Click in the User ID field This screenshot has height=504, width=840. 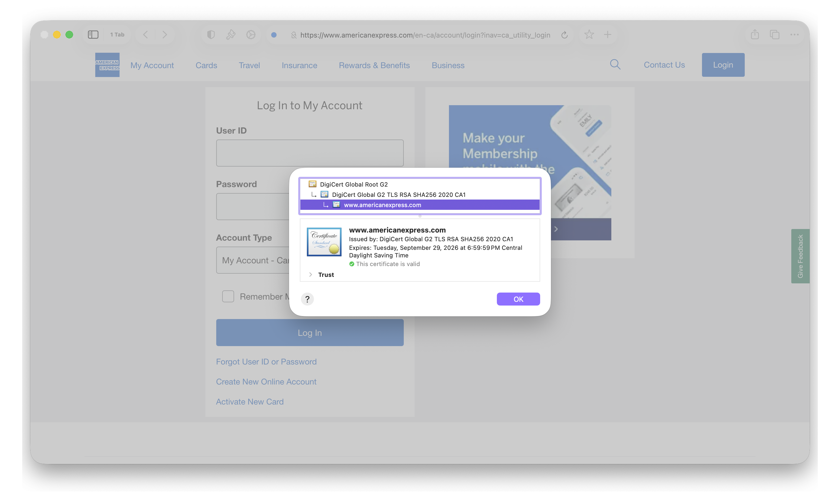[x=310, y=153]
